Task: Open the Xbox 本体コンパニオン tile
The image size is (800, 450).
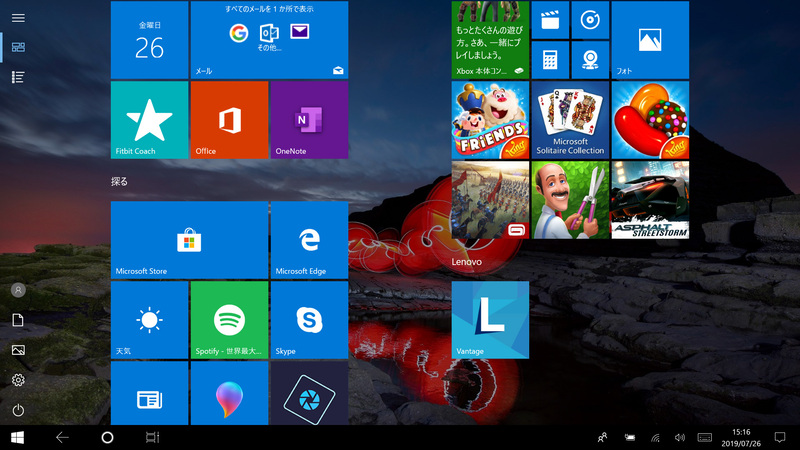Action: click(490, 40)
